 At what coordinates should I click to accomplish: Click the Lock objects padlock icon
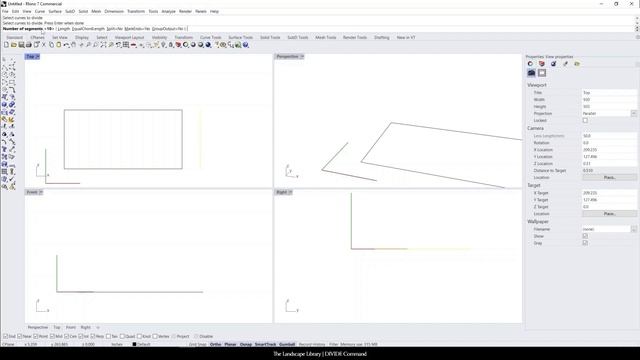coord(171,45)
